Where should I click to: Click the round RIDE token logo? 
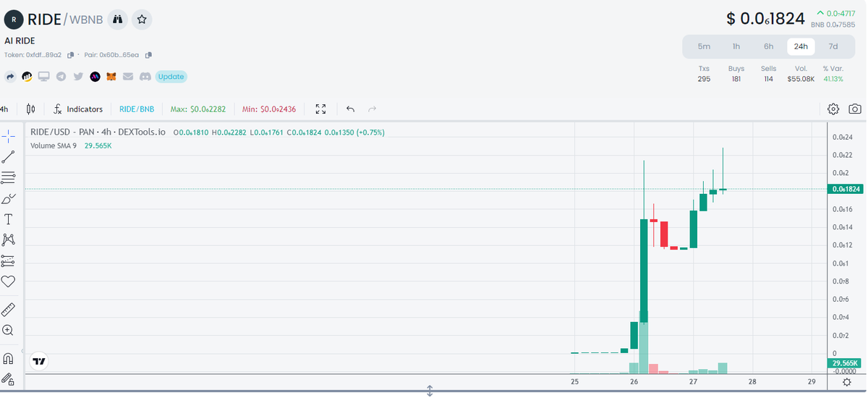[14, 20]
